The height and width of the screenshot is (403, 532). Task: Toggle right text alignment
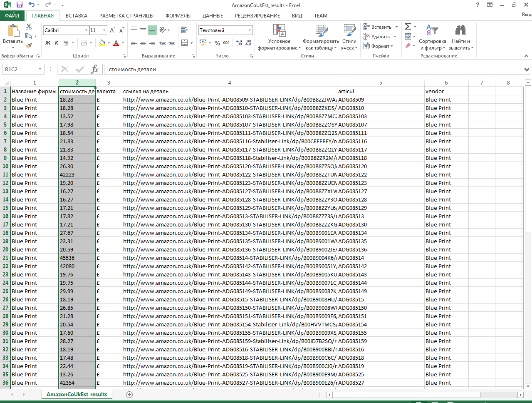point(152,43)
